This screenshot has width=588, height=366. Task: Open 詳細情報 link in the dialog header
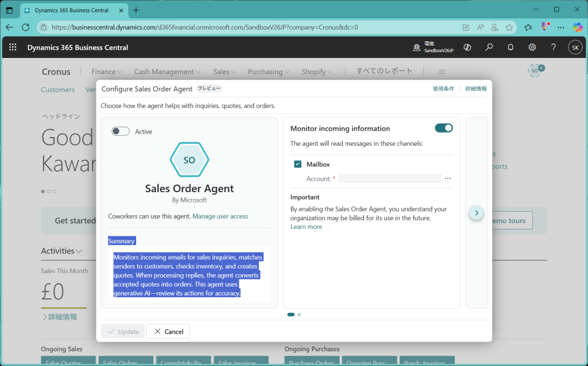pyautogui.click(x=476, y=89)
